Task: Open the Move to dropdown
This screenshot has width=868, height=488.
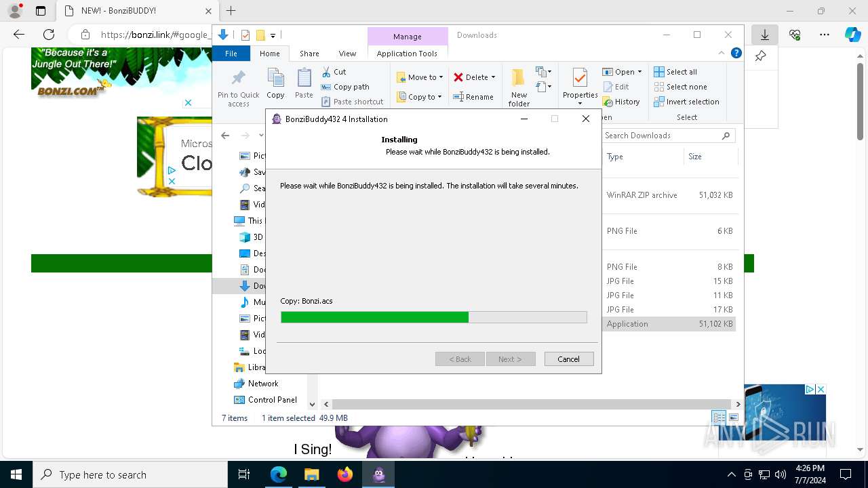Action: pos(420,77)
